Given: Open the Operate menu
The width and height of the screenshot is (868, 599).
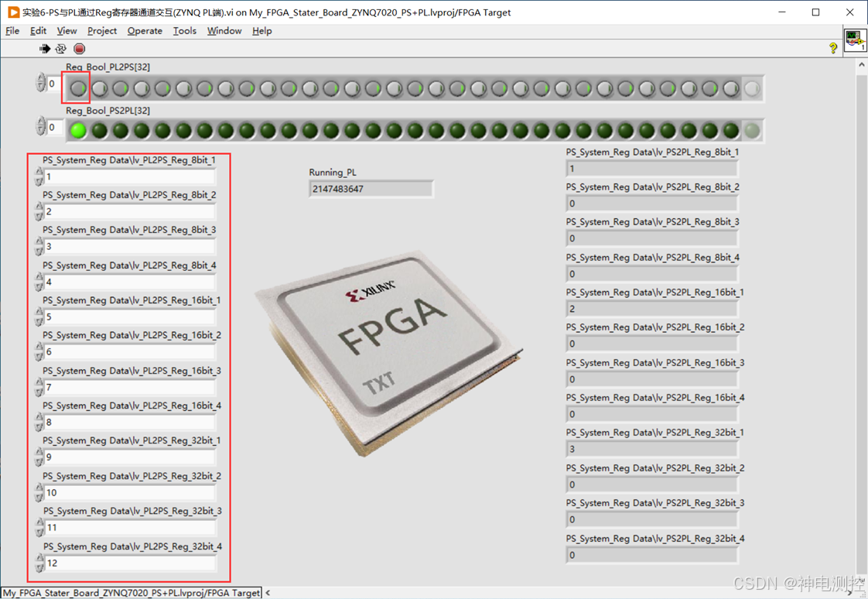Looking at the screenshot, I should (145, 31).
